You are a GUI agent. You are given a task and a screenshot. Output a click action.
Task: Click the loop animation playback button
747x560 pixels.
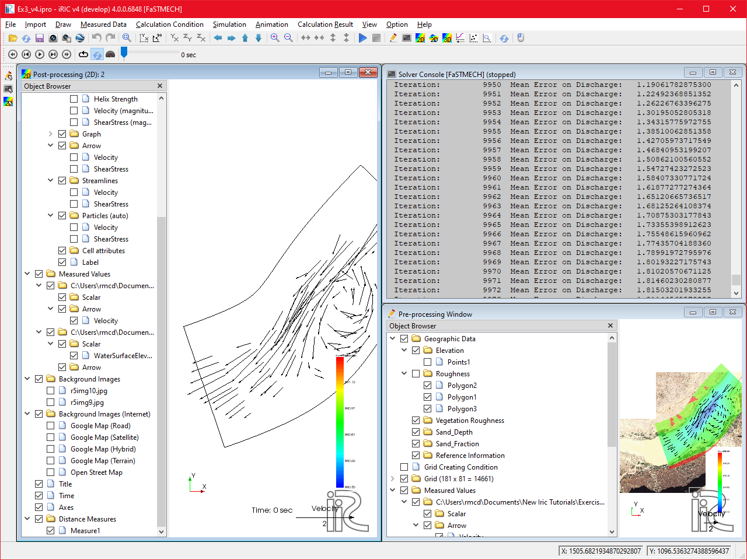point(83,54)
